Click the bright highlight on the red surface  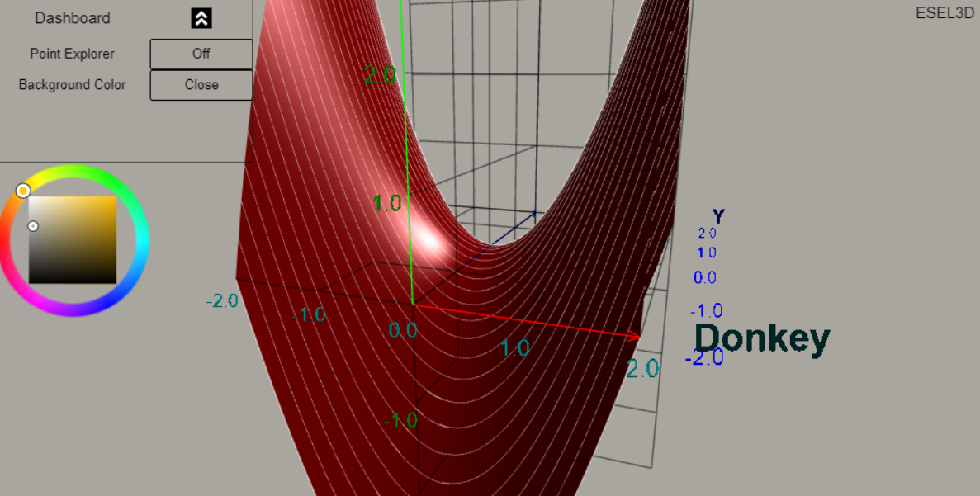pyautogui.click(x=428, y=239)
